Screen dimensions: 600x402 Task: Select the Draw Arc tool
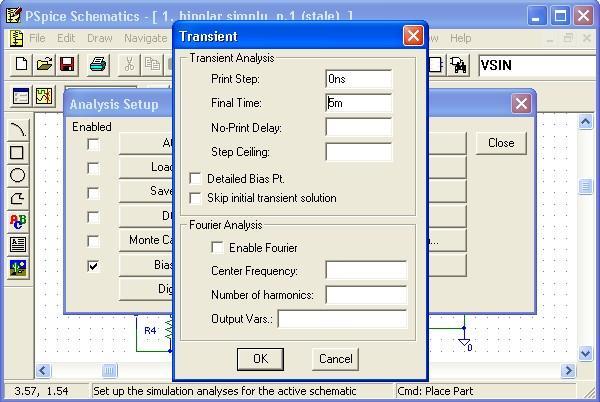tap(18, 129)
